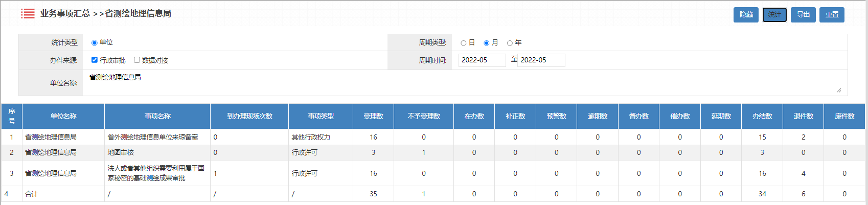Viewport: 868px width, 205px height.
Task: Switch period type to 年
Action: pyautogui.click(x=510, y=43)
